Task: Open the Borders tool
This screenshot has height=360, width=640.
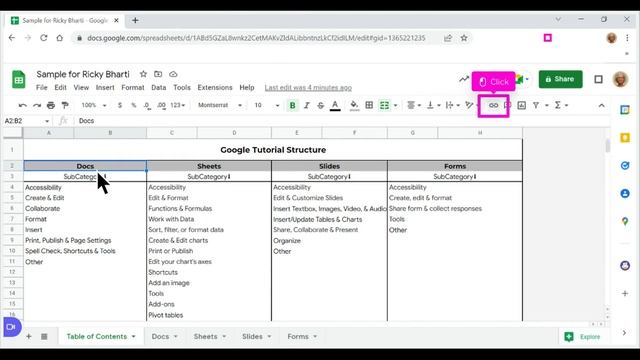Action: [369, 105]
